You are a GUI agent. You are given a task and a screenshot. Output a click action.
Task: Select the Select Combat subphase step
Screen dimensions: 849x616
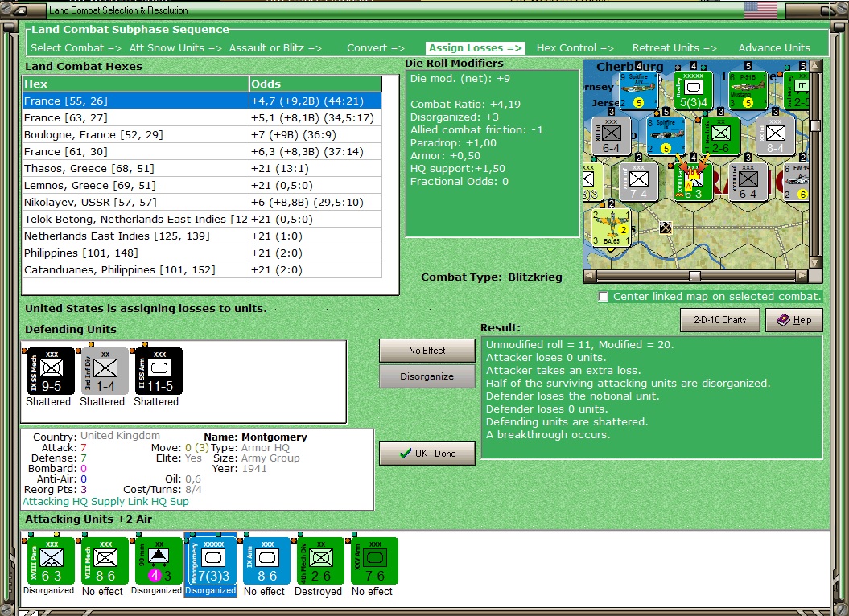pos(76,47)
